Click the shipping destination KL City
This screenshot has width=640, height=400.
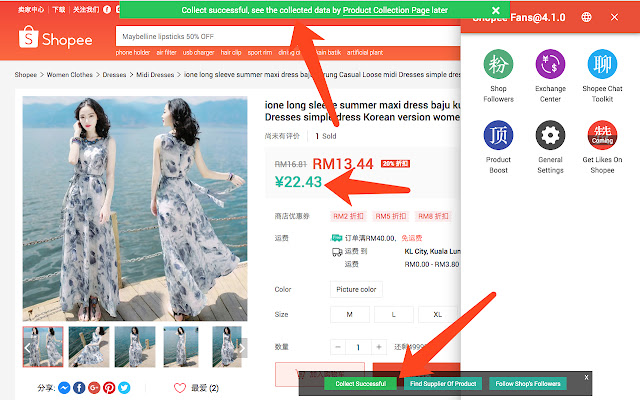click(432, 251)
